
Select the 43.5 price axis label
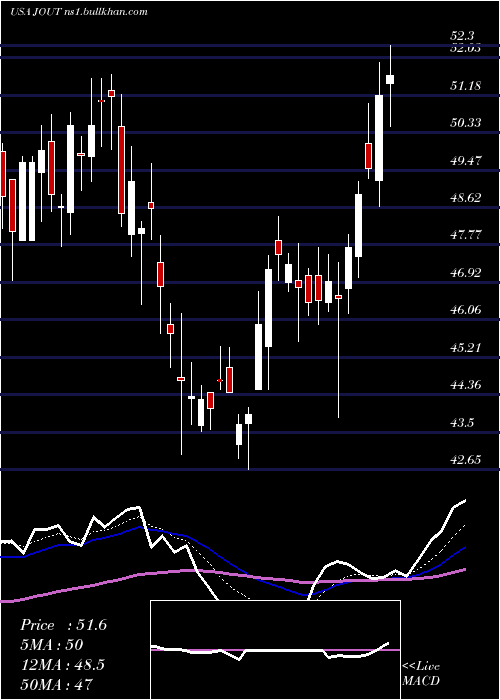pos(462,422)
